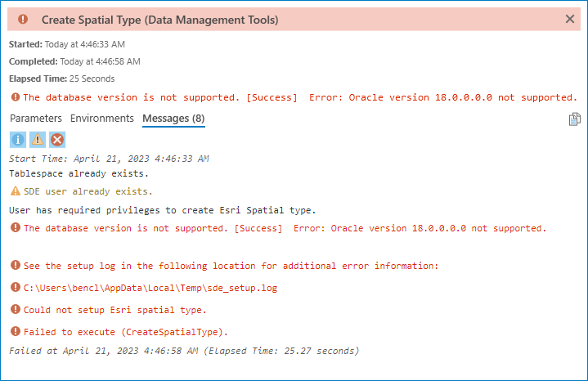Click error icon beside 'See the setup log'

(15, 266)
